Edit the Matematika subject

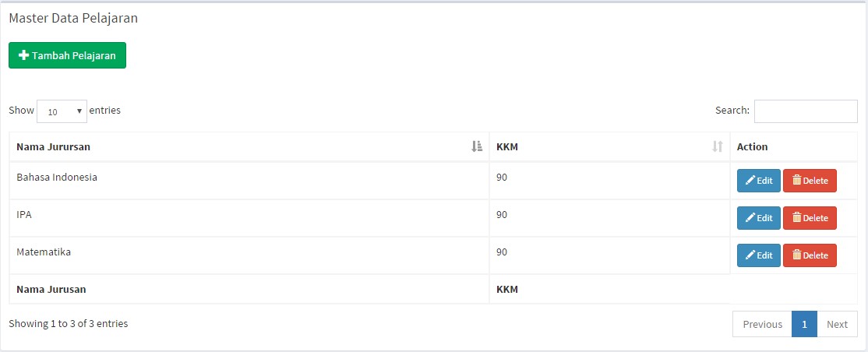tap(758, 255)
